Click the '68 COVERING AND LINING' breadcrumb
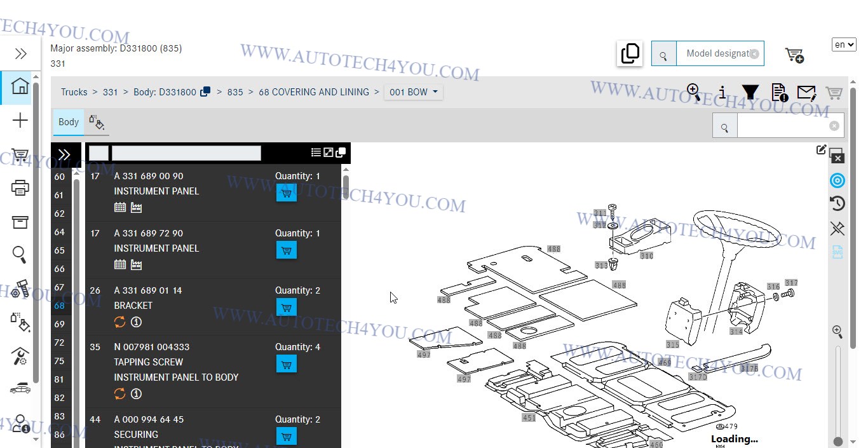 pos(314,92)
